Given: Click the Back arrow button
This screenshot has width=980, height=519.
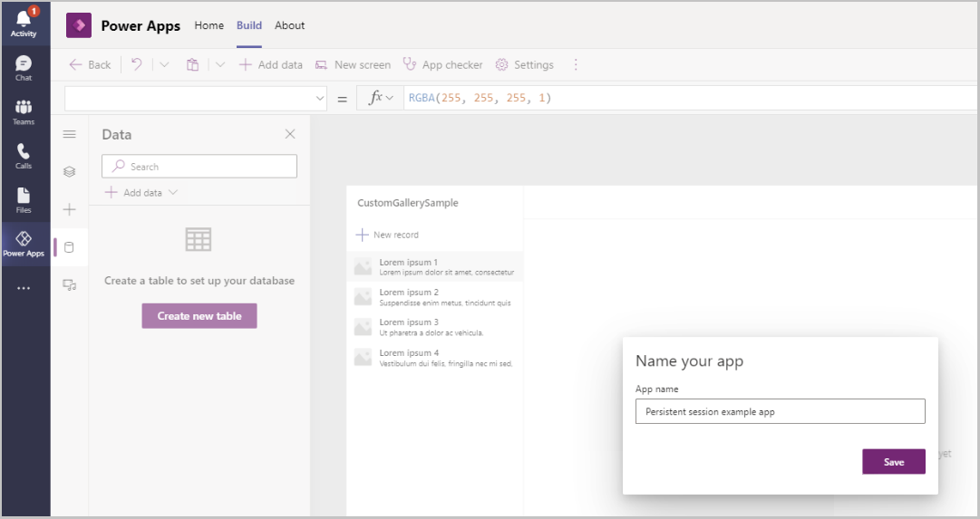Looking at the screenshot, I should (90, 65).
